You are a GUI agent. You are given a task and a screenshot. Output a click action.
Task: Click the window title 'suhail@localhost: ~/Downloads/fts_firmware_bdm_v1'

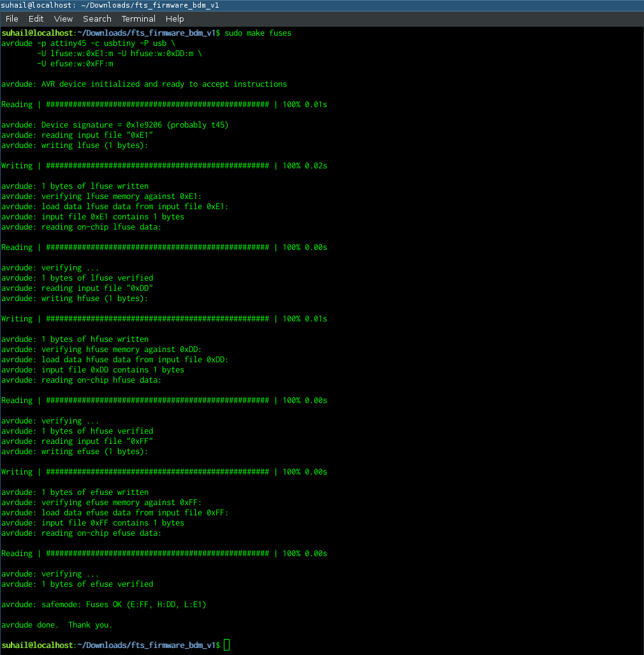tap(110, 6)
